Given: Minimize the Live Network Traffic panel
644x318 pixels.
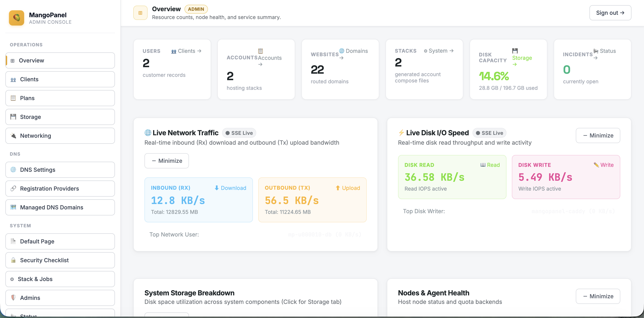Looking at the screenshot, I should (x=167, y=161).
